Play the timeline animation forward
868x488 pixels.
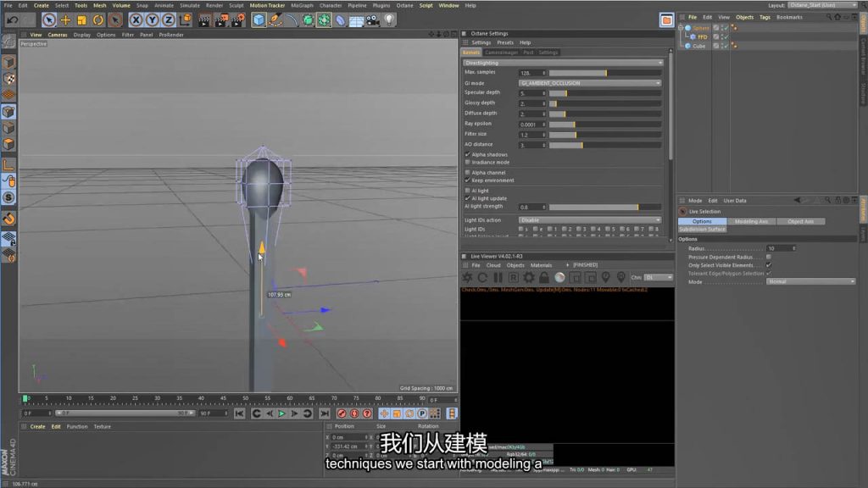pos(281,413)
